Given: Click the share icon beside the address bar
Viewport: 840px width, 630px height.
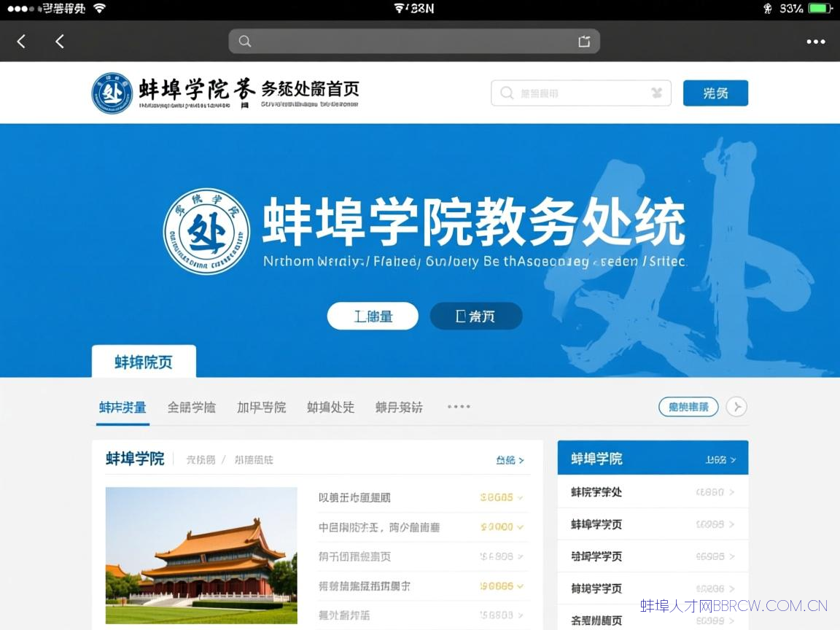Looking at the screenshot, I should point(583,41).
